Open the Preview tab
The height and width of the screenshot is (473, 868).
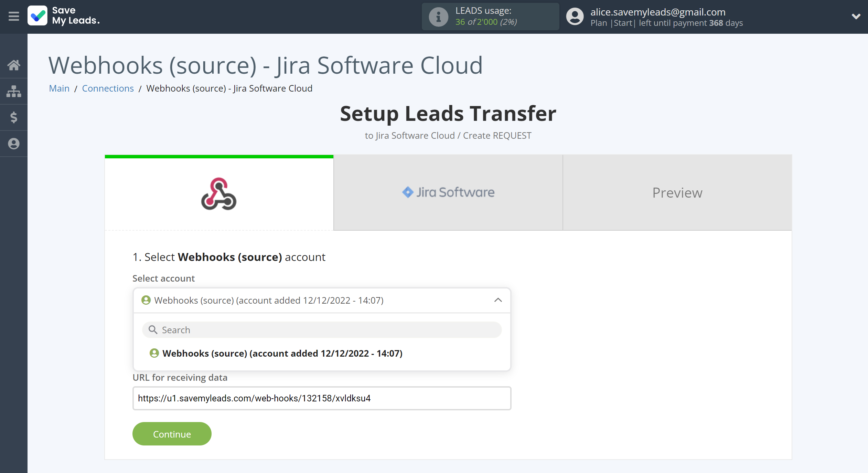677,192
